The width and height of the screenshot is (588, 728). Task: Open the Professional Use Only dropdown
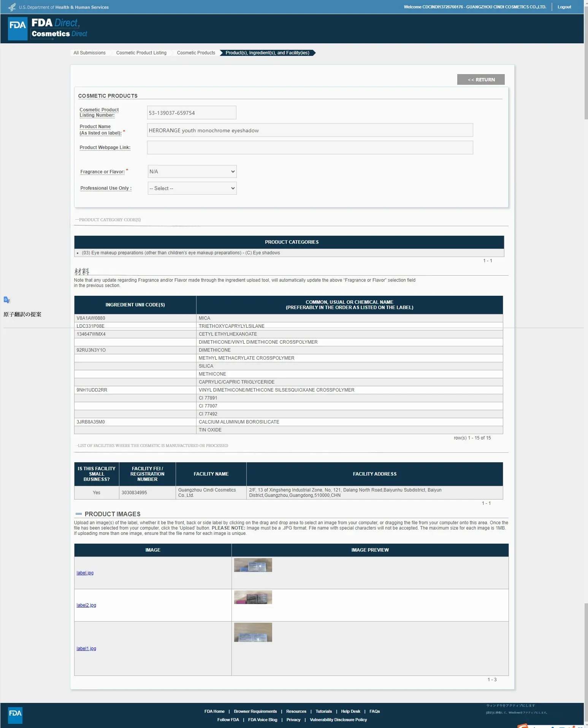tap(192, 188)
